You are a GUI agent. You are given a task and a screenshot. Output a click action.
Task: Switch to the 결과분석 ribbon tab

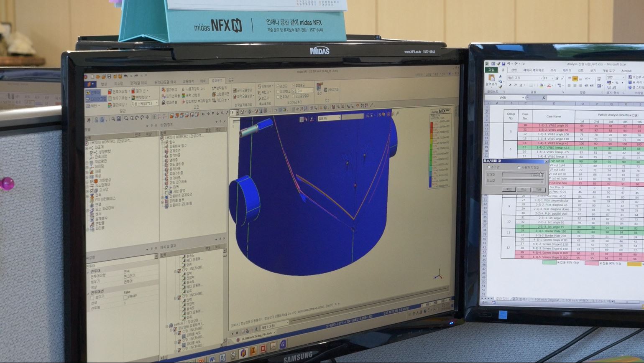[217, 81]
